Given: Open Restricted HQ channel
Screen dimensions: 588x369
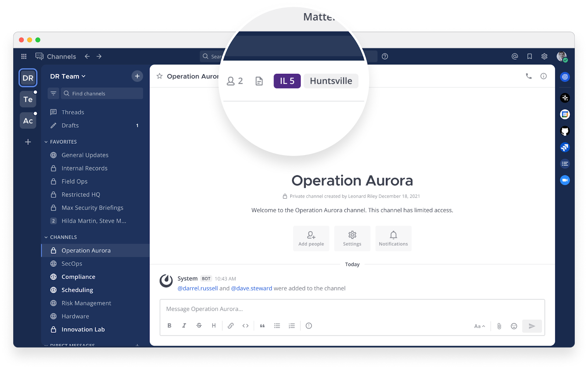Looking at the screenshot, I should tap(96, 195).
